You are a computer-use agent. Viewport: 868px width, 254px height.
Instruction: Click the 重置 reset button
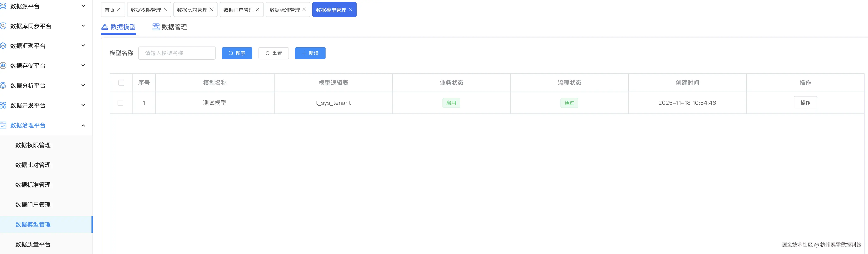pyautogui.click(x=274, y=53)
